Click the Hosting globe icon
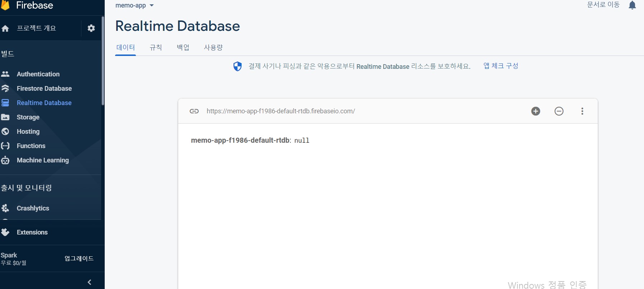 point(5,132)
